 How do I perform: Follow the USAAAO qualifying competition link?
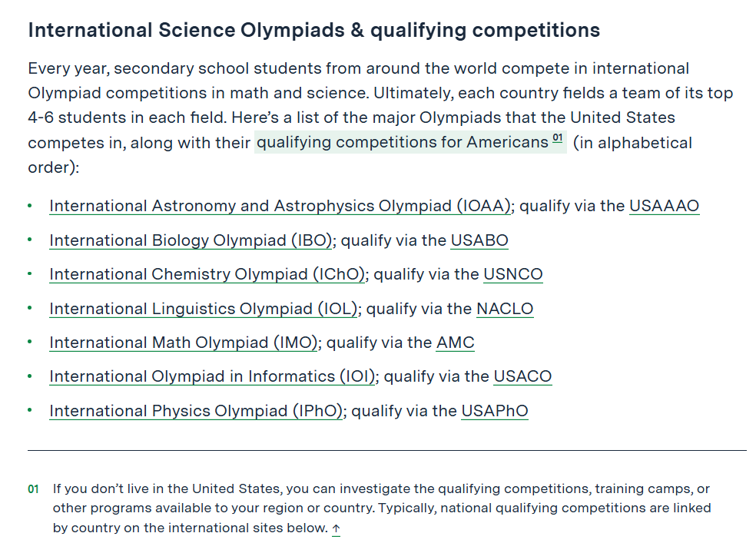pos(664,206)
